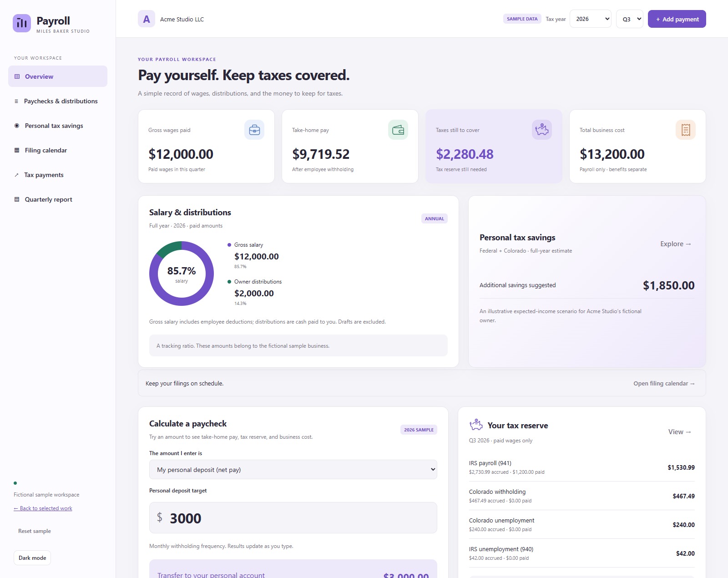Click the Filing calendar sidebar icon
Screen dimensions: 728x578
point(17,150)
